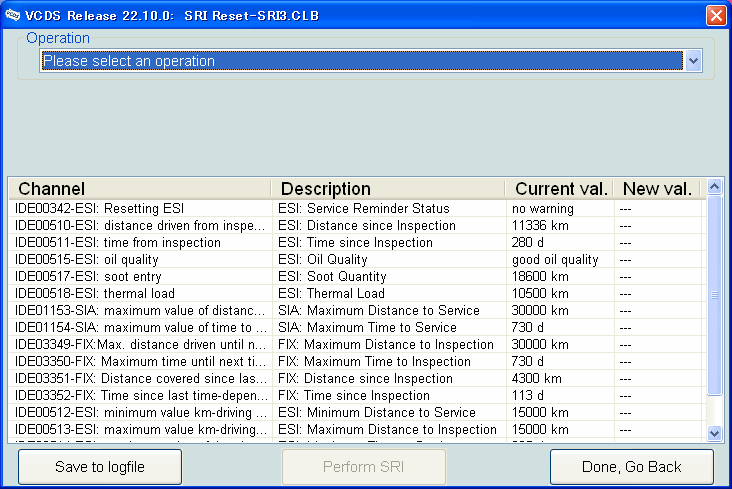Click 'ESI: Time since Inspection' description

point(355,242)
